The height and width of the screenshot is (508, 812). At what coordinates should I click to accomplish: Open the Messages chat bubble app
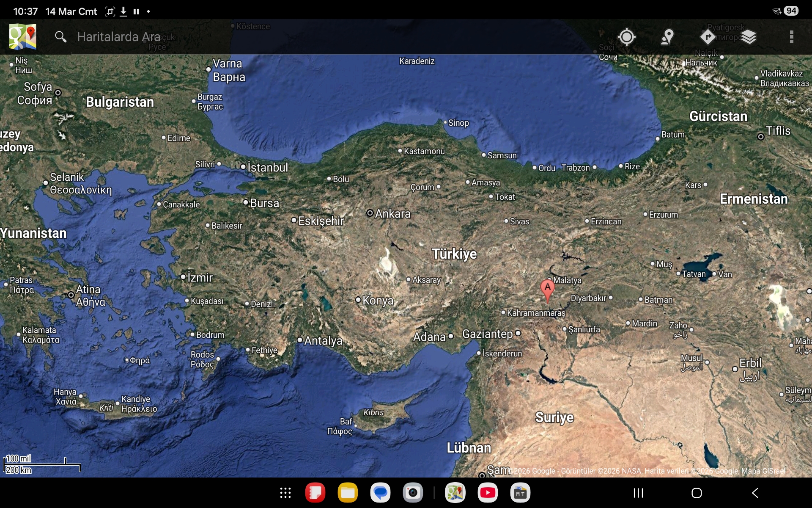pos(380,493)
